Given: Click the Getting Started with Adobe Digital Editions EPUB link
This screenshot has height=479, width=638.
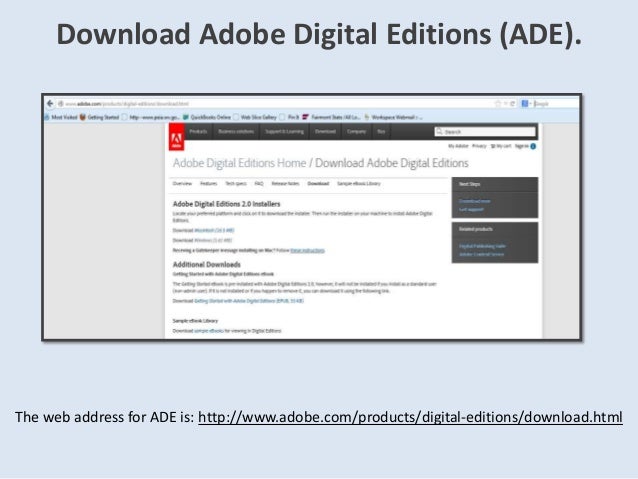Looking at the screenshot, I should tap(249, 301).
